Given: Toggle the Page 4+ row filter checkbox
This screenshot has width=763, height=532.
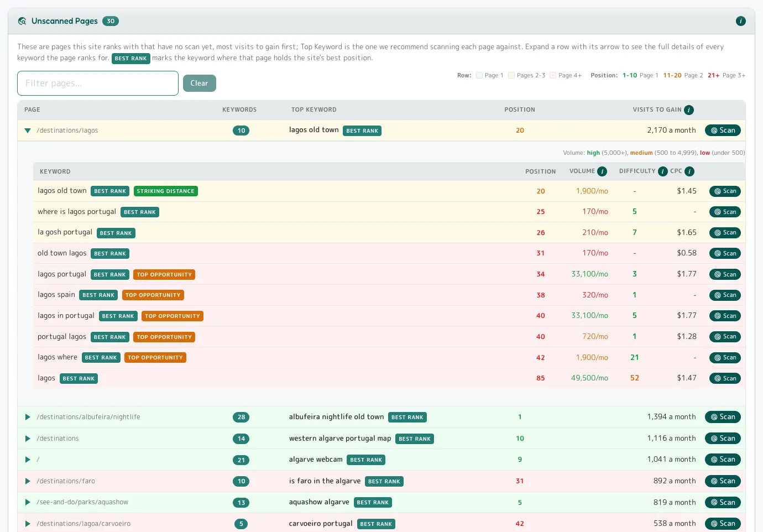Looking at the screenshot, I should (553, 75).
